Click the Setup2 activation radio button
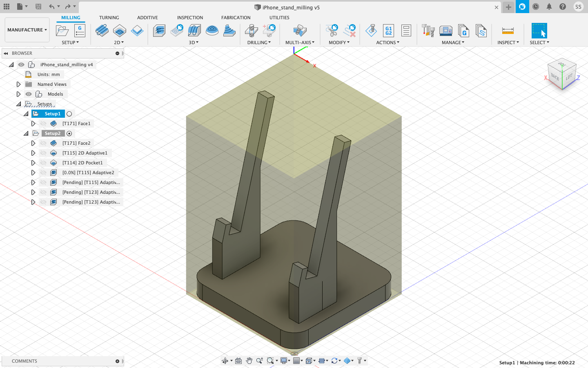The height and width of the screenshot is (368, 588). [69, 134]
